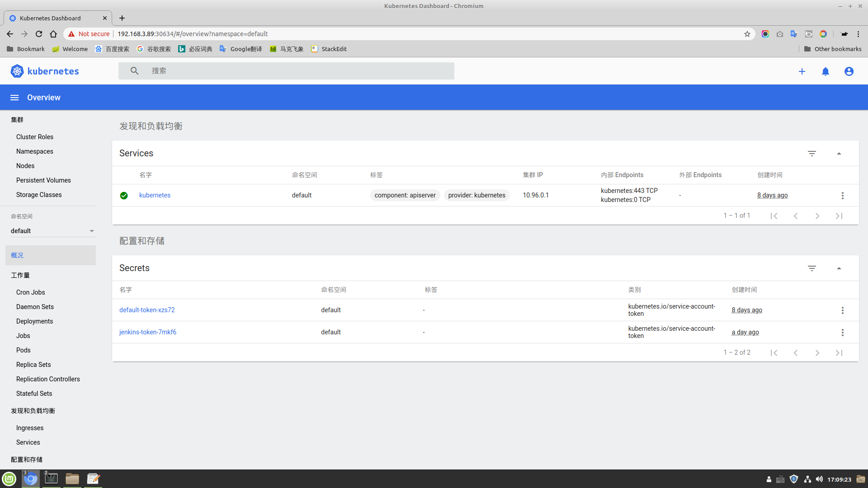Go to next page of Services
The height and width of the screenshot is (488, 868).
pyautogui.click(x=817, y=216)
